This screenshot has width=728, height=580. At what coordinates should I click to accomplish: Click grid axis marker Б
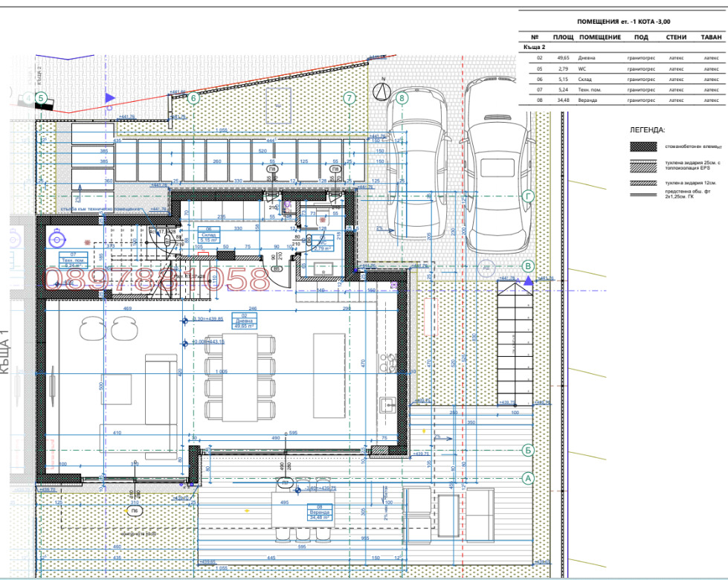tap(528, 450)
